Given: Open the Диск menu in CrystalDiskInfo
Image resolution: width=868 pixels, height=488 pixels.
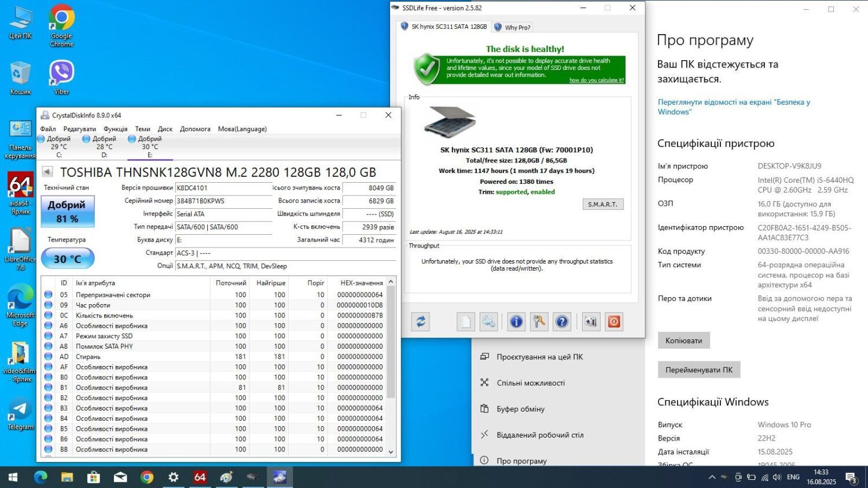Looking at the screenshot, I should click(x=165, y=129).
